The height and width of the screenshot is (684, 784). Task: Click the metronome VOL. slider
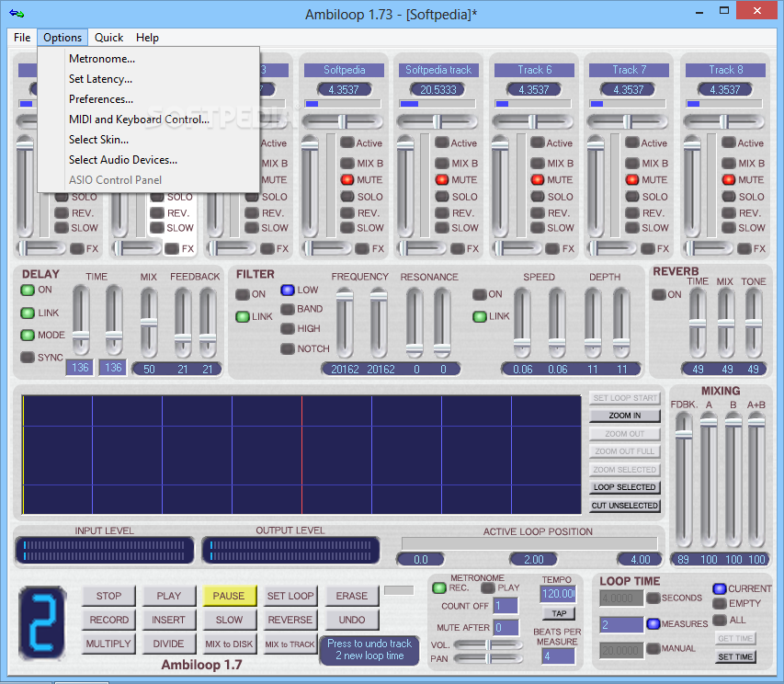[488, 645]
